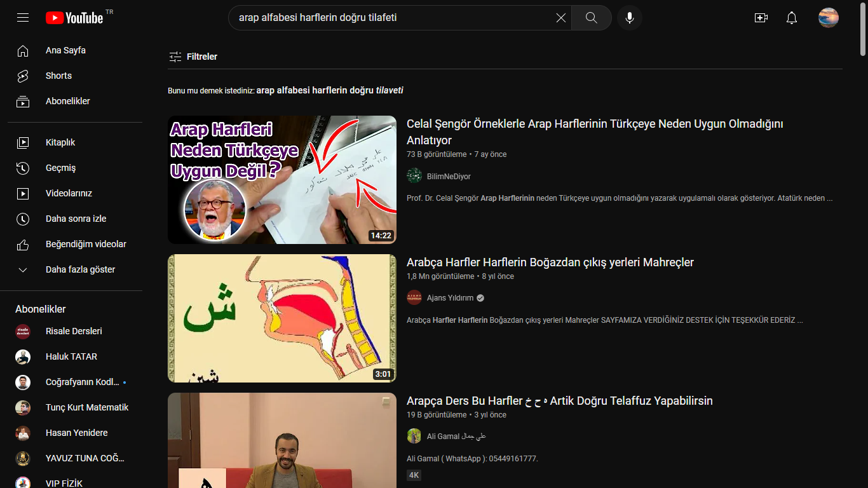Image resolution: width=868 pixels, height=488 pixels.
Task: Go to YouTube home via the logo
Action: (74, 18)
